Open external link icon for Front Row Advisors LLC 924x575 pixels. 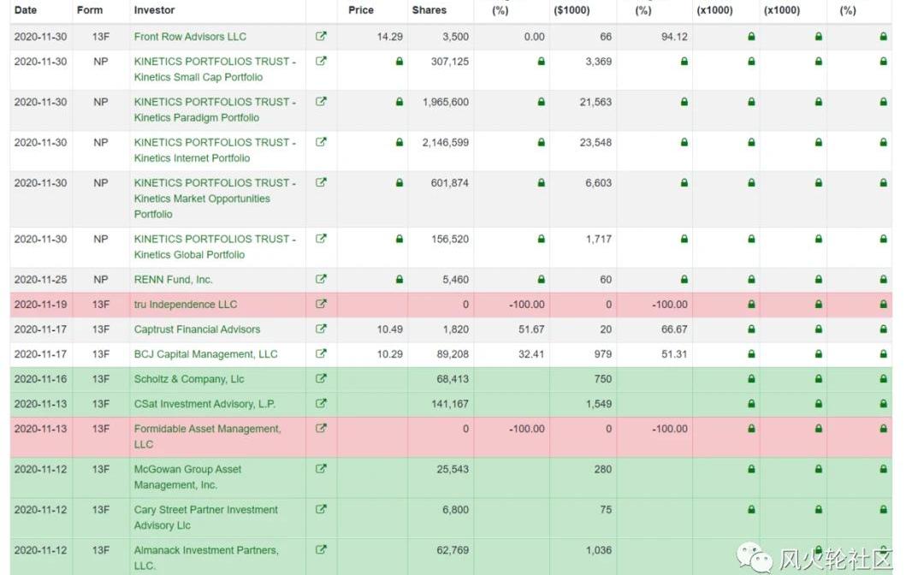[x=321, y=36]
